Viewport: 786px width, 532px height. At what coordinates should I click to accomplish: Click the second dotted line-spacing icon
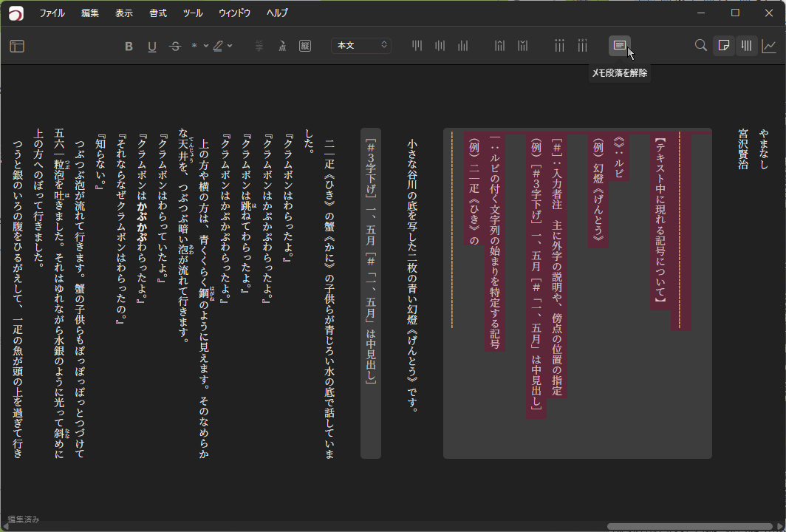582,46
